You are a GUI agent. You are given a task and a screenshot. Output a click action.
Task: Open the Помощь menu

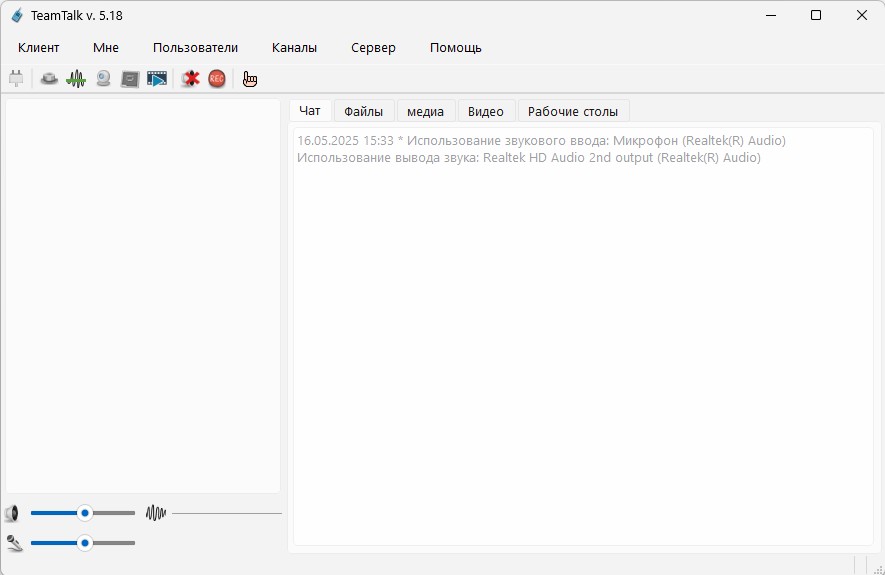[x=455, y=48]
